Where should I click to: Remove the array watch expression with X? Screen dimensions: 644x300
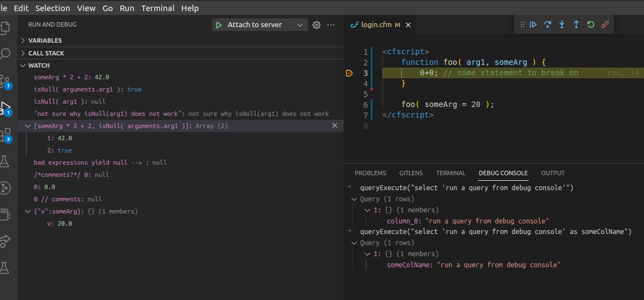click(335, 125)
